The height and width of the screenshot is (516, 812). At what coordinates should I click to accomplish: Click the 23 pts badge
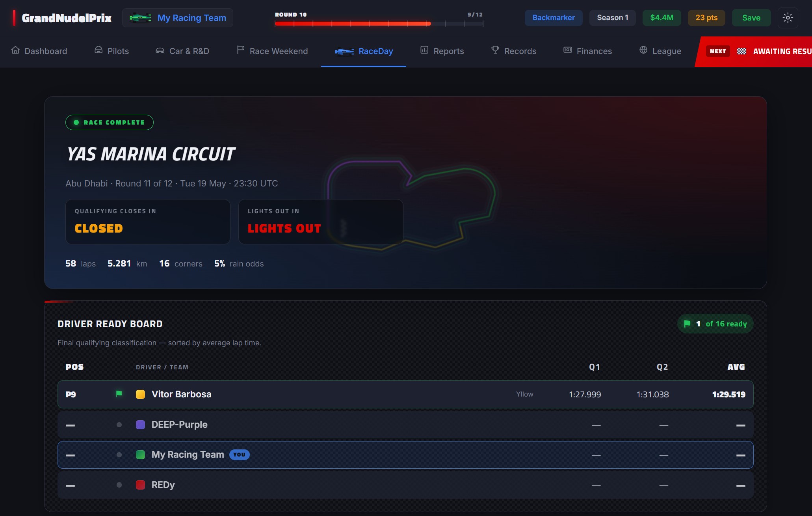pos(706,18)
